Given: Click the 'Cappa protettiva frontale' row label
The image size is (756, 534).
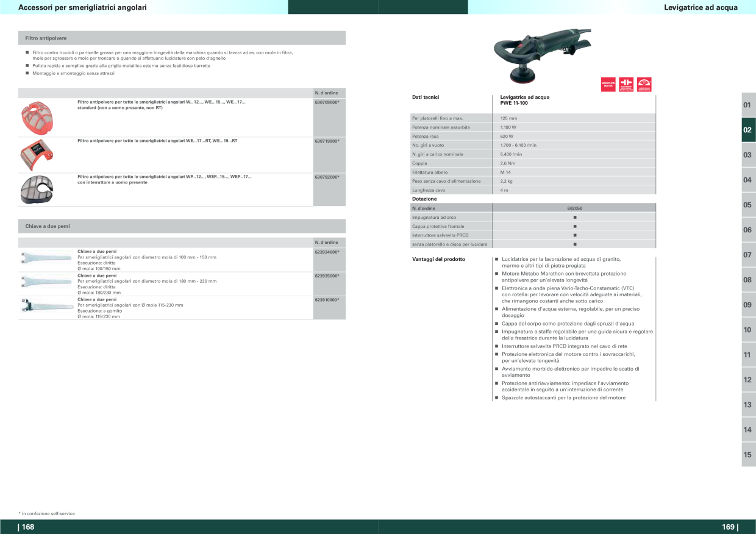Looking at the screenshot, I should pos(438,226).
